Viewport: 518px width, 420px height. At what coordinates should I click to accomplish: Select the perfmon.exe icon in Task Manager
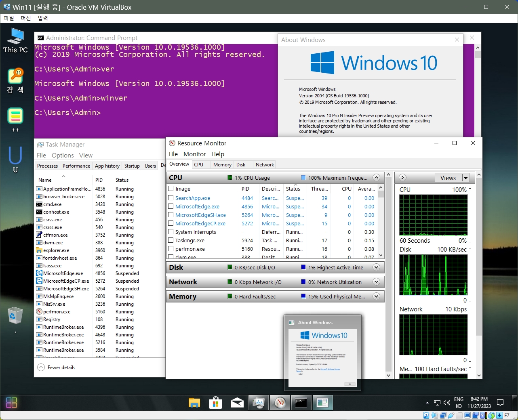click(39, 312)
